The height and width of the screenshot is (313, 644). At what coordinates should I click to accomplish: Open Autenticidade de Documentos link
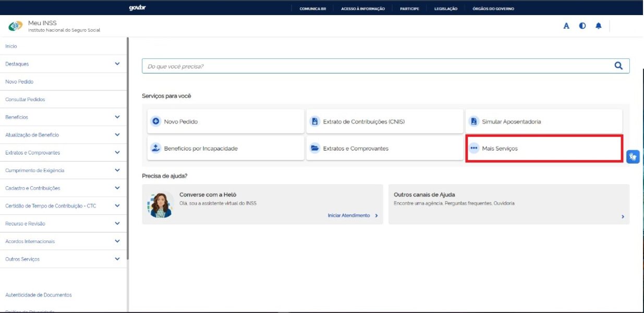[x=39, y=295]
